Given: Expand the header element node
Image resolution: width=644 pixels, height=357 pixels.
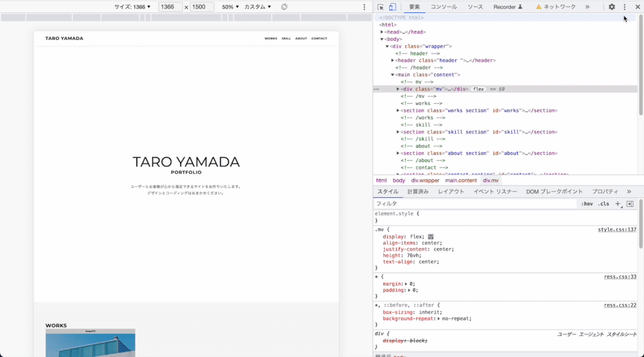Looking at the screenshot, I should (x=393, y=61).
